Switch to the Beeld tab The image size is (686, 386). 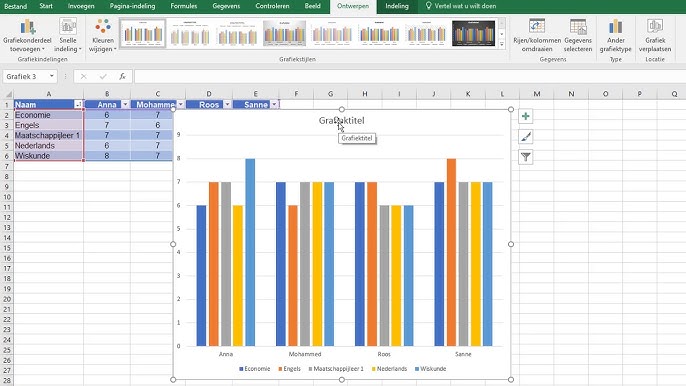312,6
